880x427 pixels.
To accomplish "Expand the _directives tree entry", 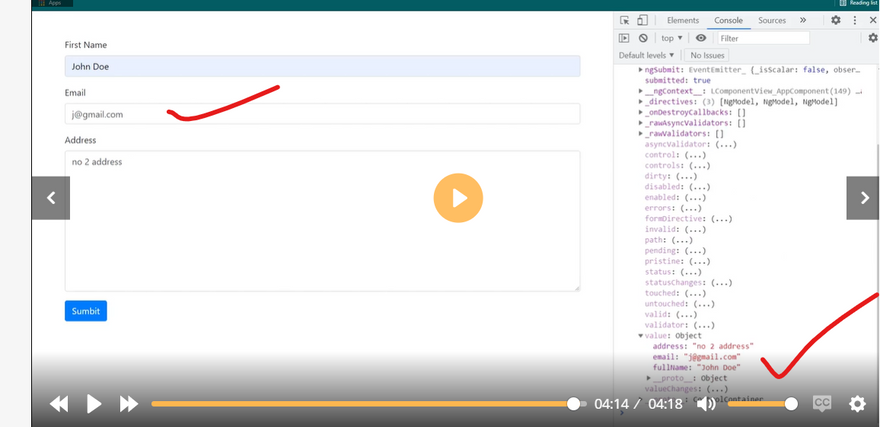I will tap(641, 102).
